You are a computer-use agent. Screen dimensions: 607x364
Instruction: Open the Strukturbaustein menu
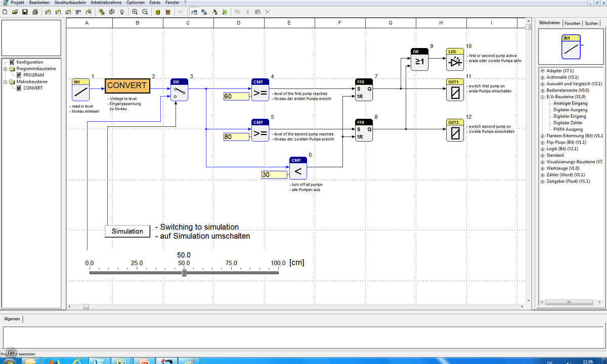click(x=70, y=3)
